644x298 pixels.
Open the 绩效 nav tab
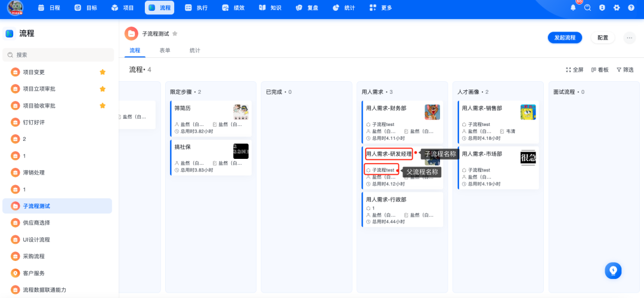233,8
